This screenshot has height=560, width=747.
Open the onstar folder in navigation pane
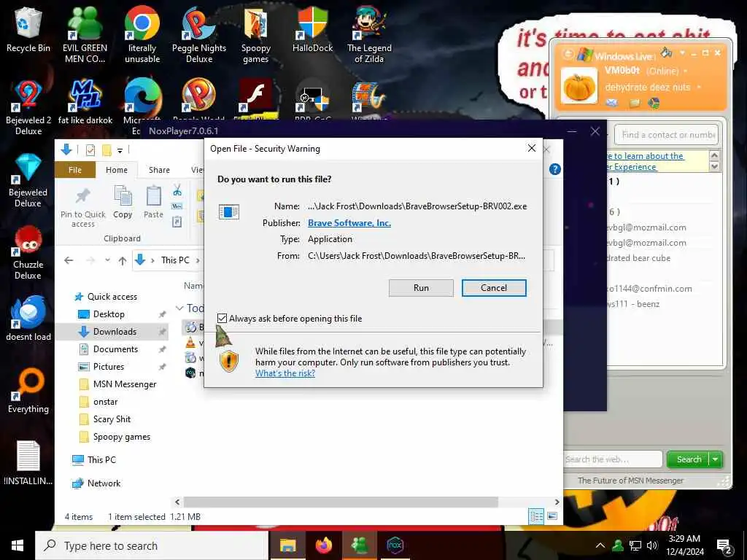tap(105, 402)
